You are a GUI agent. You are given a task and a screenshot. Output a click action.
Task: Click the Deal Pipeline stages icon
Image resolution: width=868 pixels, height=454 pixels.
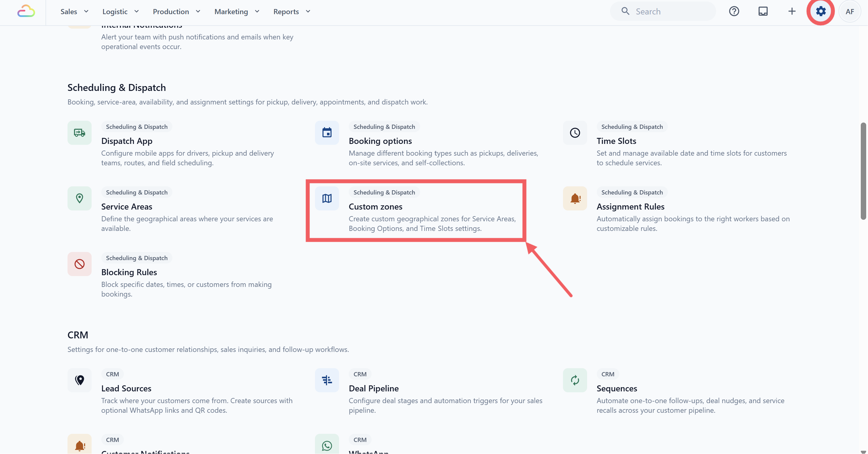(327, 380)
